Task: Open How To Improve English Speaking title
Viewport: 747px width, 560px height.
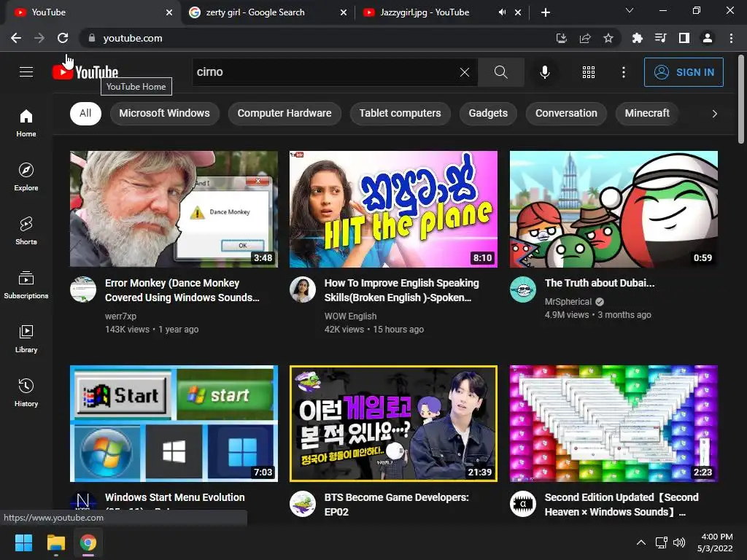Action: (x=402, y=290)
